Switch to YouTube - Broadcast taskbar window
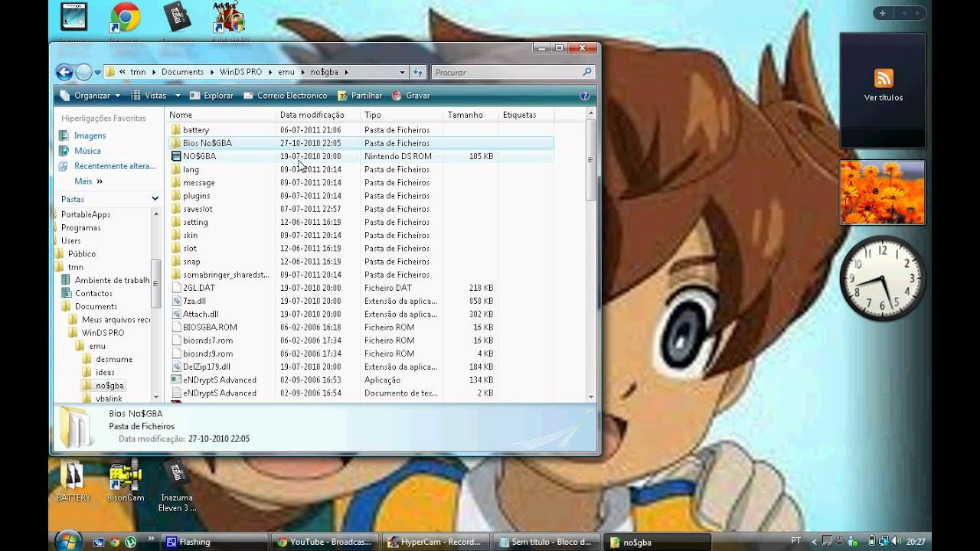This screenshot has height=551, width=980. coord(325,542)
